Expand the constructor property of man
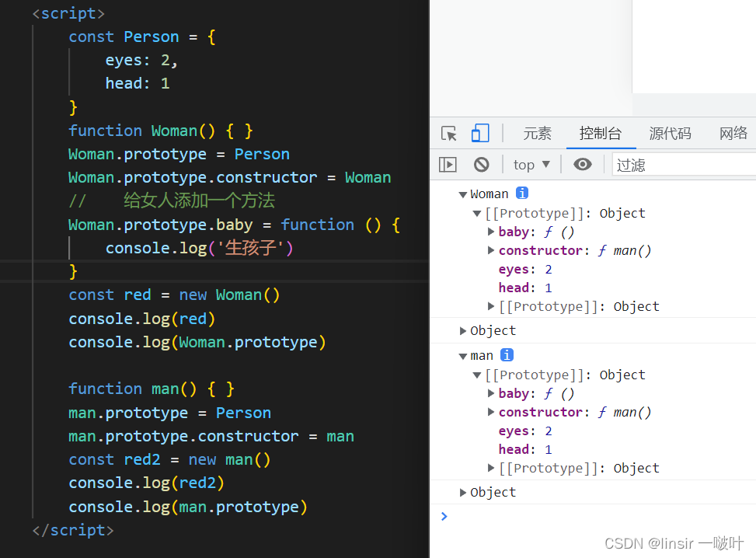 pos(491,412)
